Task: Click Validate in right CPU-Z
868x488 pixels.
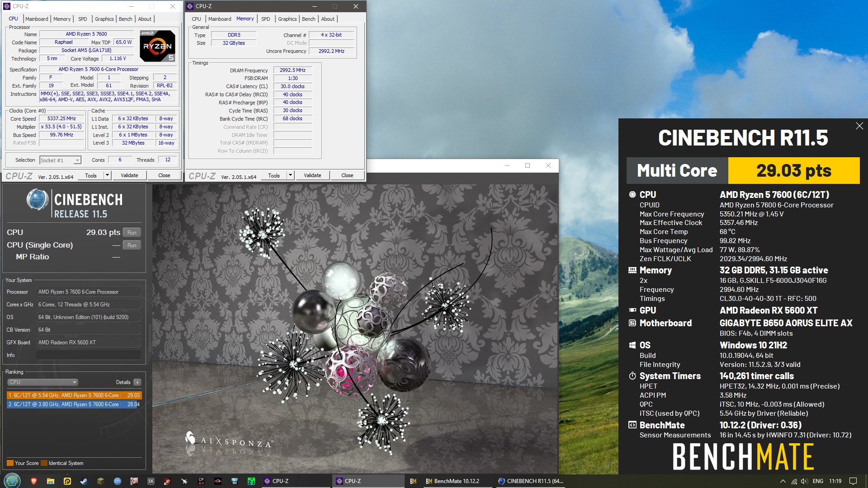Action: click(312, 175)
